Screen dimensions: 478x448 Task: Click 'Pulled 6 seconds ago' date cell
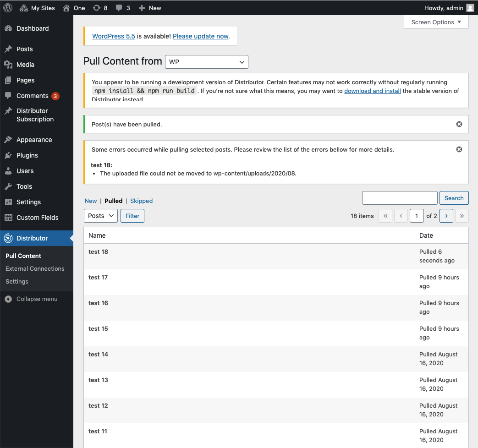click(437, 256)
